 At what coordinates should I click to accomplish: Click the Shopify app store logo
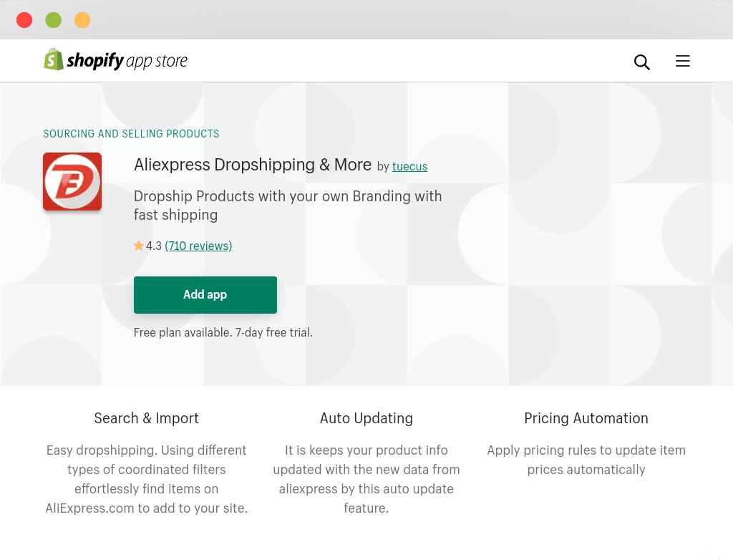point(115,60)
